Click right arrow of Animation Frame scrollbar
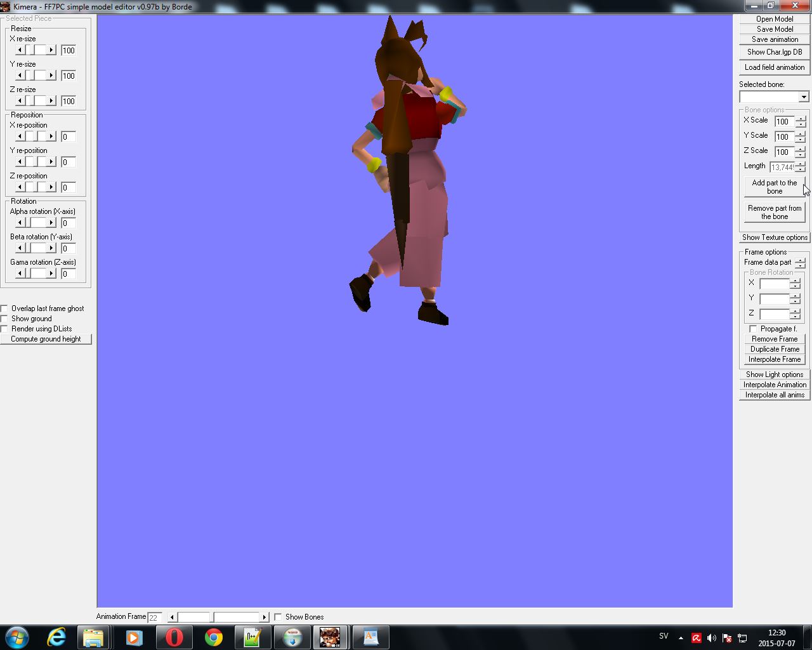Screen dimensions: 812x650 (x=264, y=617)
